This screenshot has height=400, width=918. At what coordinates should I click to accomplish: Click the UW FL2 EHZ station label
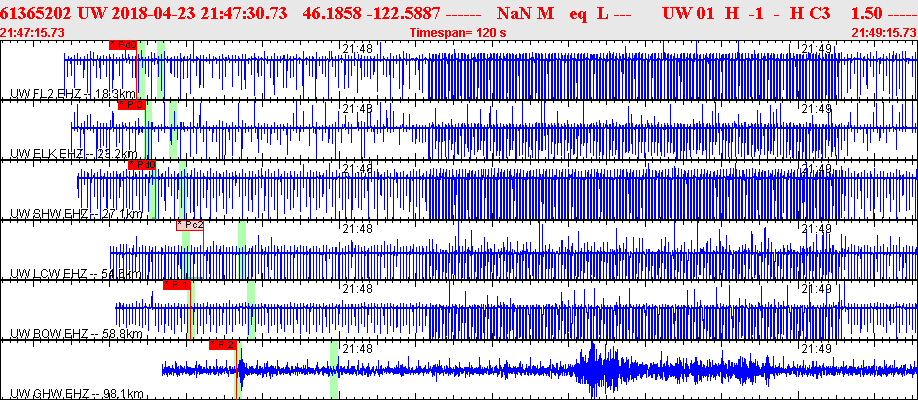tap(46, 94)
